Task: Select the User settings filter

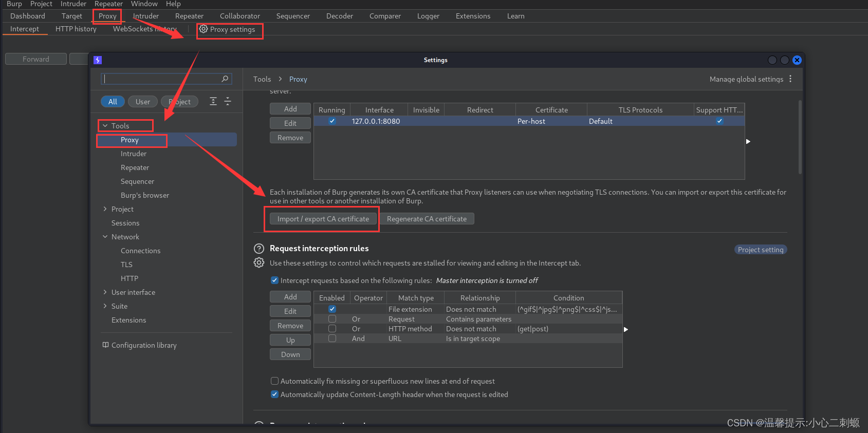Action: tap(143, 102)
